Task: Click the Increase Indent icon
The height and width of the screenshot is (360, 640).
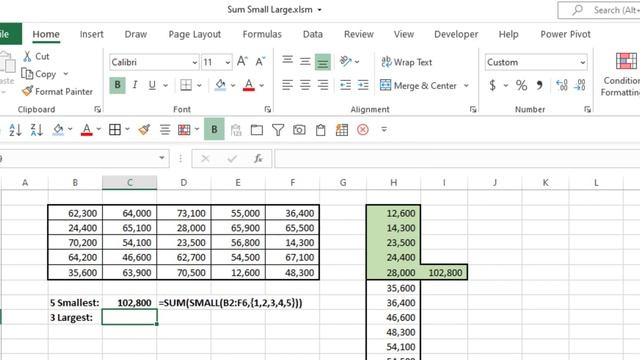Action: pyautogui.click(x=363, y=85)
